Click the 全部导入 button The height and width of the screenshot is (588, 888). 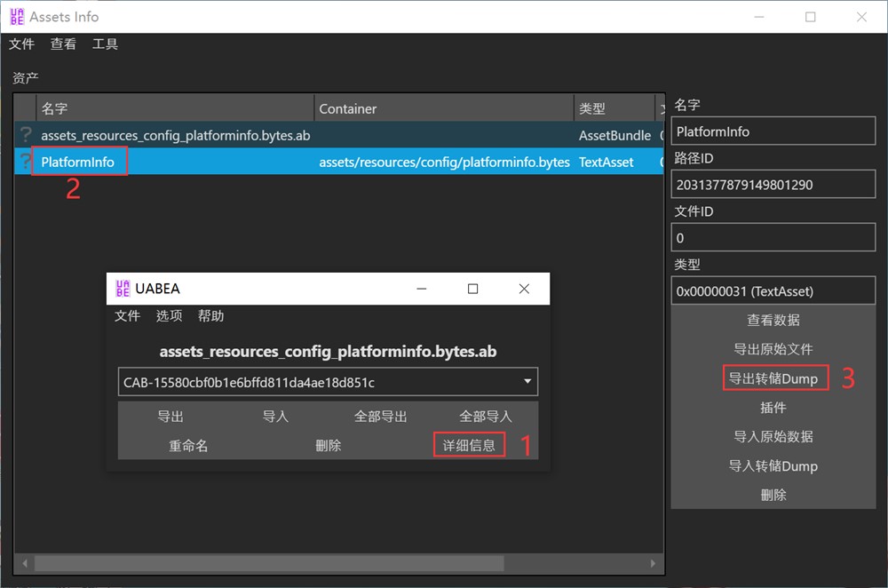point(486,417)
